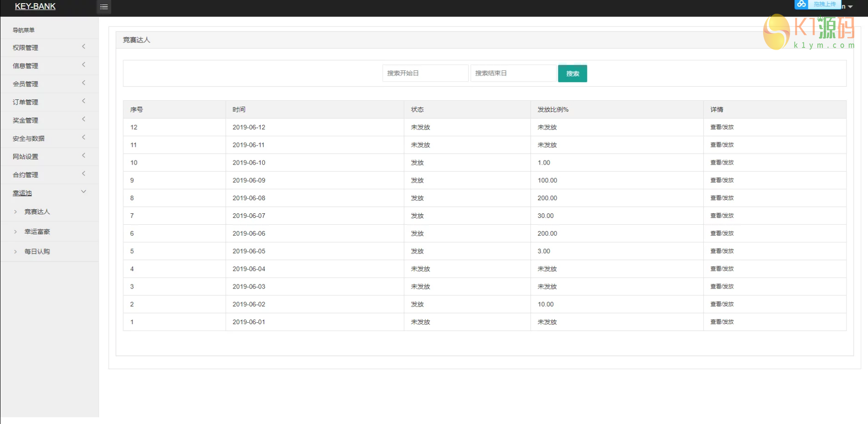Expand the 合约管理 menu chevron
Image resolution: width=868 pixels, height=424 pixels.
[x=83, y=174]
